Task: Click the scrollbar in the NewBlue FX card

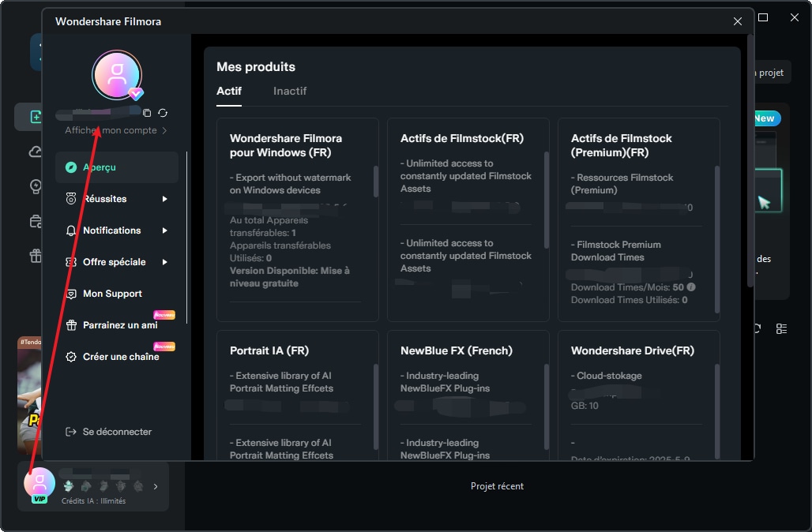Action: pos(547,406)
